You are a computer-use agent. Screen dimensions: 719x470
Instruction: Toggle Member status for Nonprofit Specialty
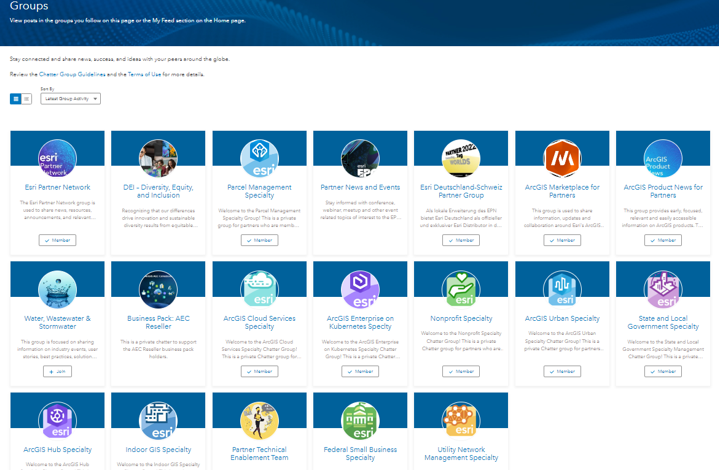(x=461, y=371)
